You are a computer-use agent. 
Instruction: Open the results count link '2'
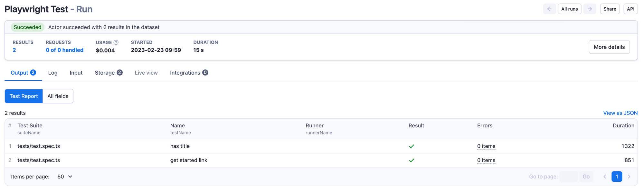pos(14,50)
